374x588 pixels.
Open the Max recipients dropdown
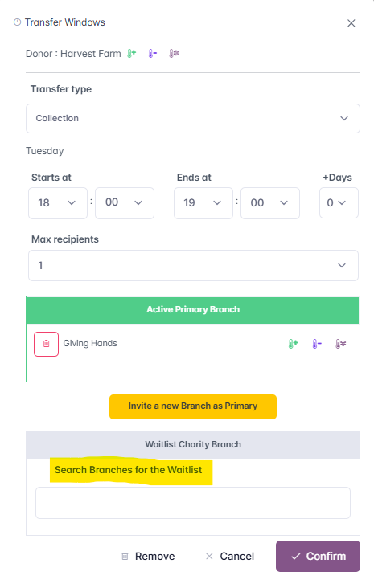[x=193, y=266]
